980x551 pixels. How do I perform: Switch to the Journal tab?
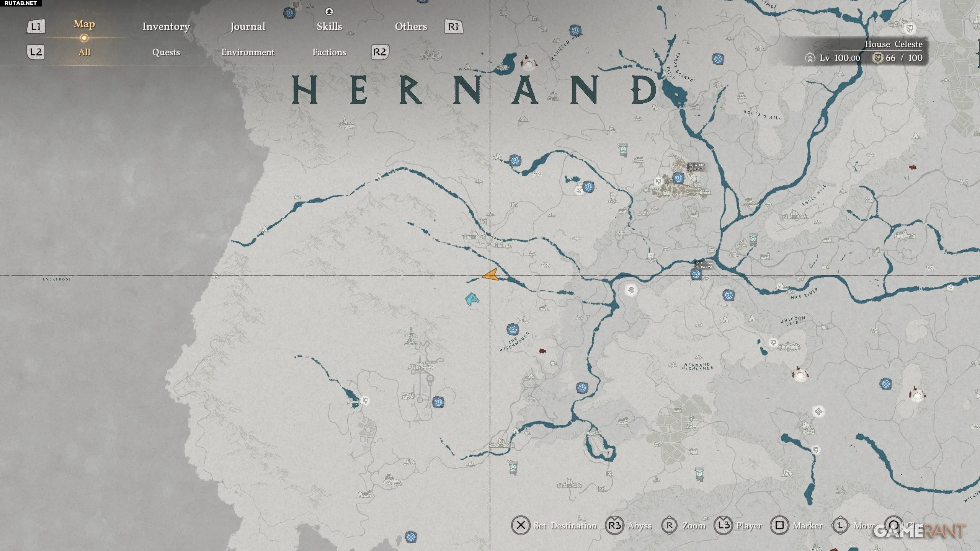[248, 26]
